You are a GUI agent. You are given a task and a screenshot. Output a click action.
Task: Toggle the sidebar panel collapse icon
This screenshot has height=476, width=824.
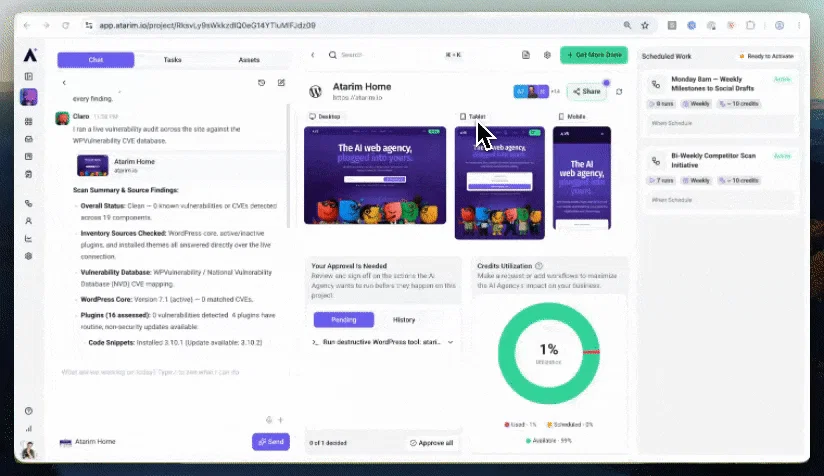(x=29, y=77)
